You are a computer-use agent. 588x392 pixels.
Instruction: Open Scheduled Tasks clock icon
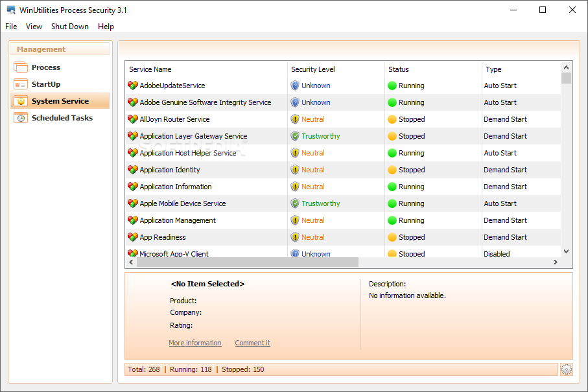(x=21, y=118)
